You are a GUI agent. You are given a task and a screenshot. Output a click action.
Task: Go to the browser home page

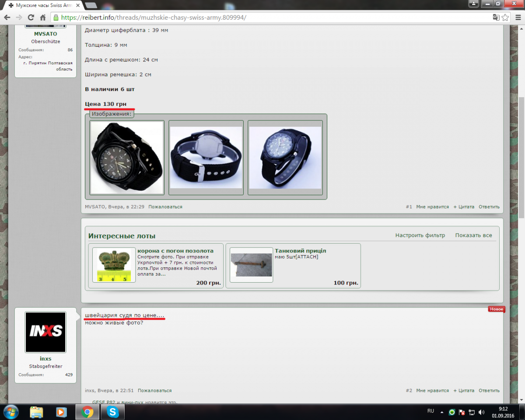pos(42,17)
